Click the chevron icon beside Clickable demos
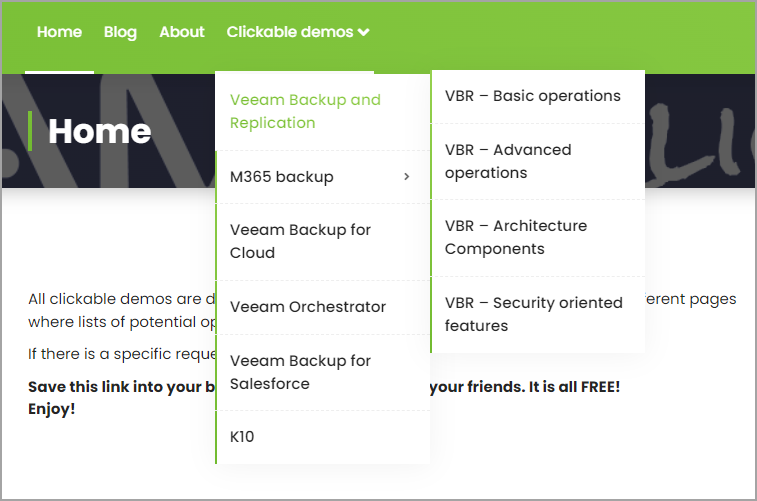Screen dimensions: 757x501 click(x=364, y=32)
